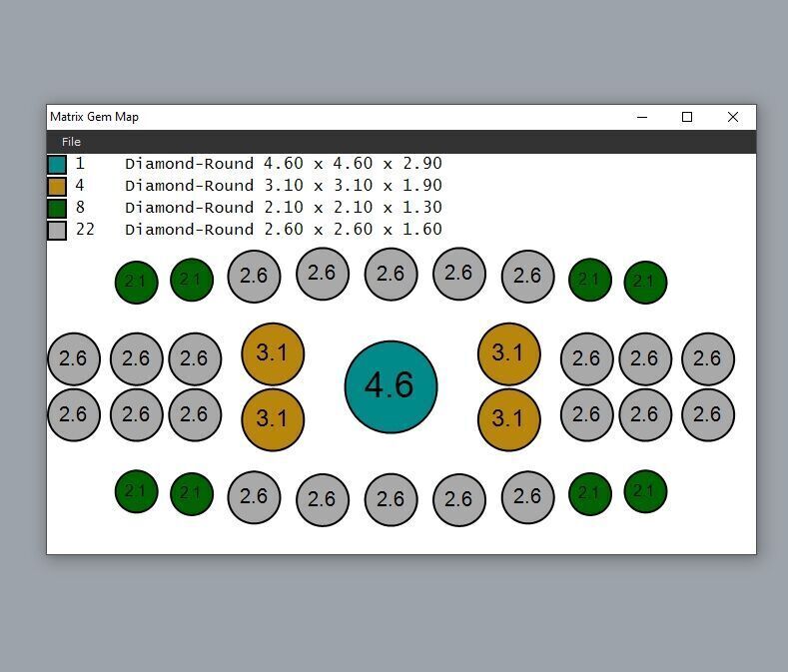Screen dimensions: 788x672
Task: Select the legend text 'Diamond-Round 3.10 x 3.10 x 1.90'
Action: pos(284,186)
